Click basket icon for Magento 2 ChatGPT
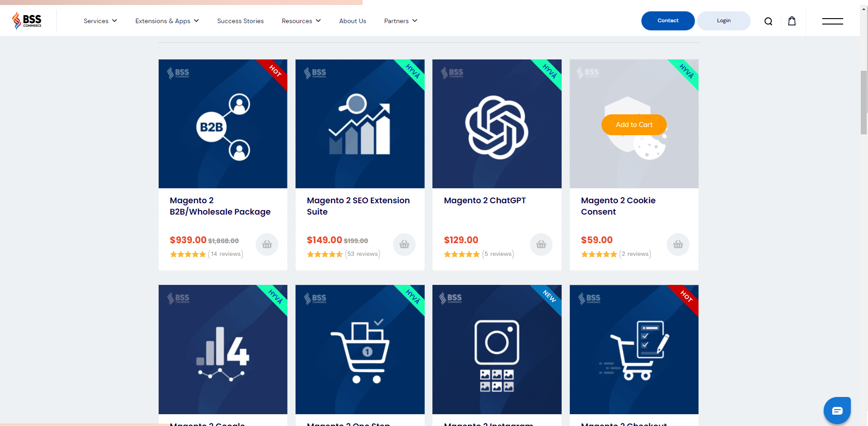The width and height of the screenshot is (868, 426). [x=541, y=245]
